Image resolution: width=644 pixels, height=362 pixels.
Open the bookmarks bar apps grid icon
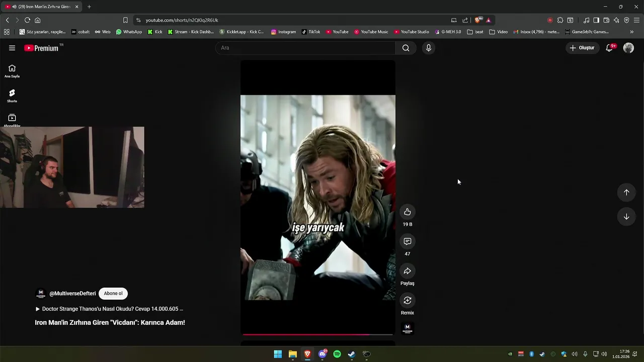point(7,32)
